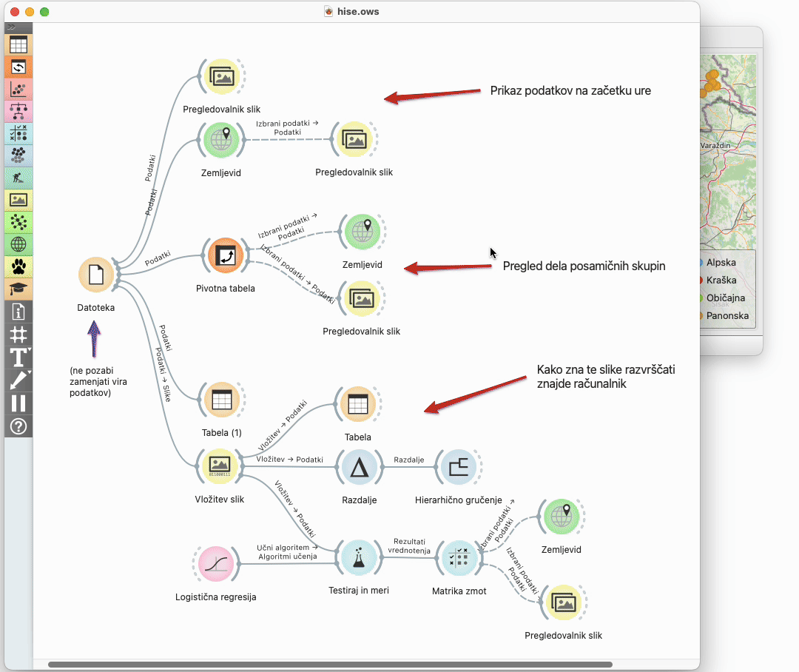The image size is (799, 672).
Task: Click the Matrika zmot widget node
Action: coord(459,559)
